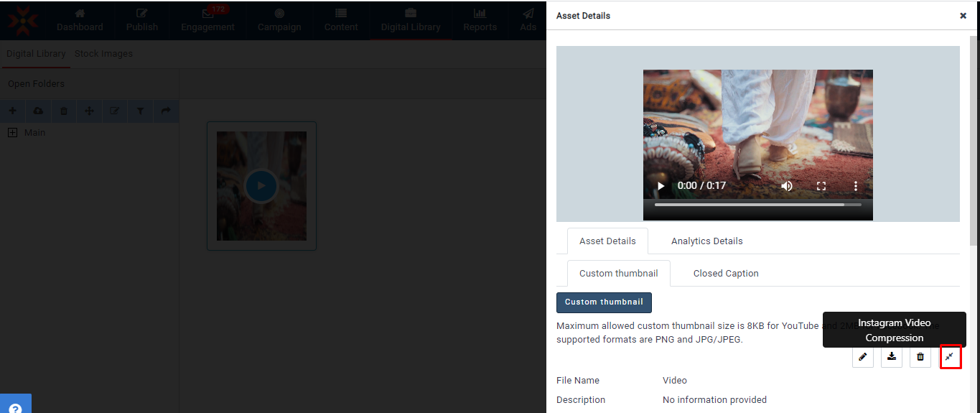Mute the video with the speaker icon

787,186
